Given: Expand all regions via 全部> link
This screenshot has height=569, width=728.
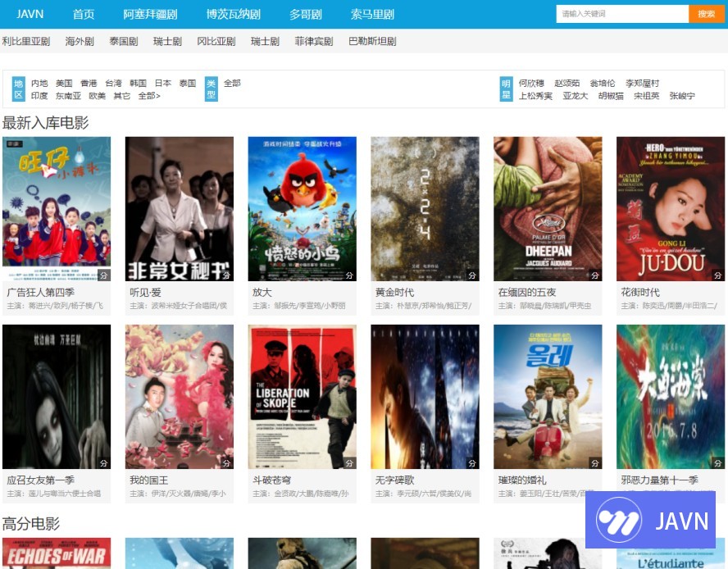Looking at the screenshot, I should pyautogui.click(x=149, y=96).
